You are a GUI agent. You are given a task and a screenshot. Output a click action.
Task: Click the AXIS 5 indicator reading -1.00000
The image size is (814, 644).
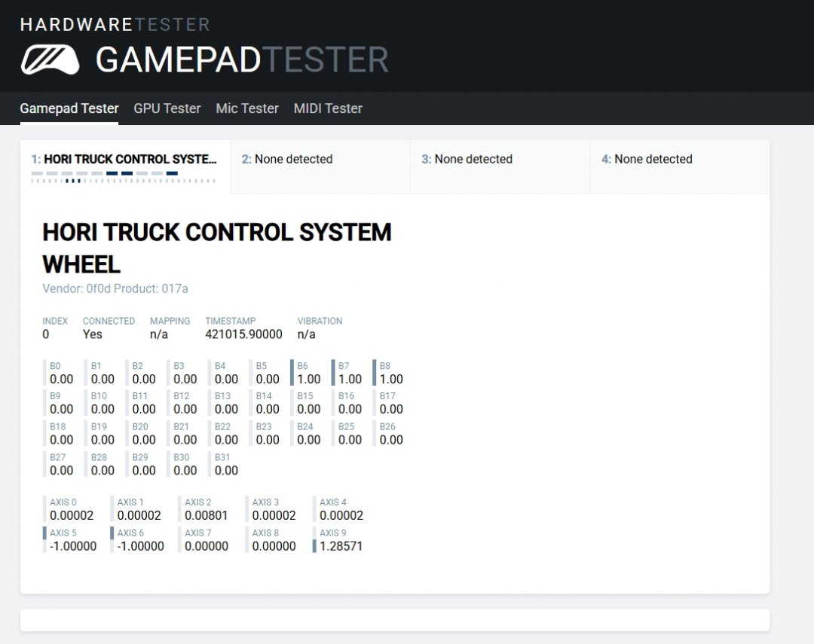coord(72,539)
